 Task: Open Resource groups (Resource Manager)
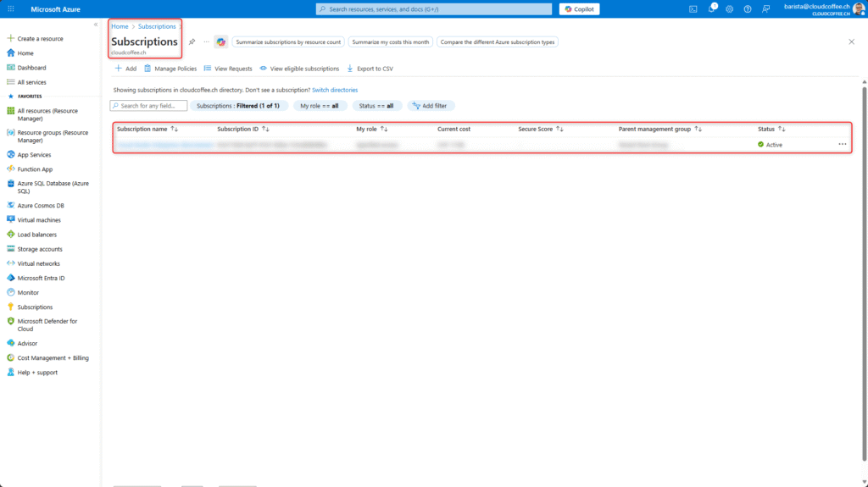[47, 136]
